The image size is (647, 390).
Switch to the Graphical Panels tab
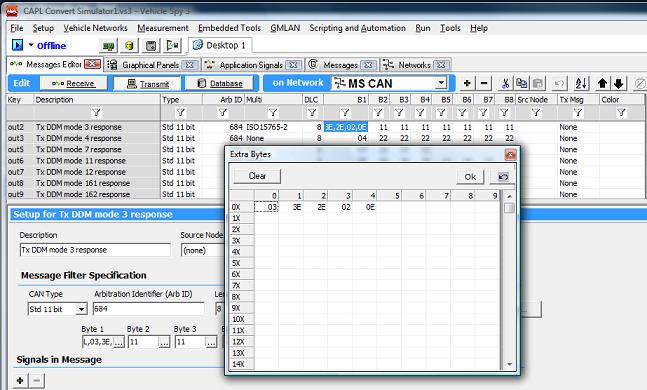(150, 65)
